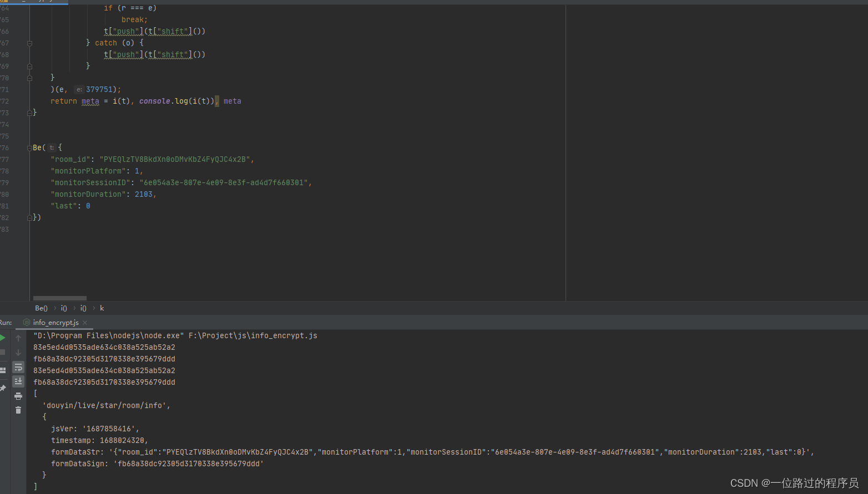Click fold end marker at closing })

tap(29, 218)
